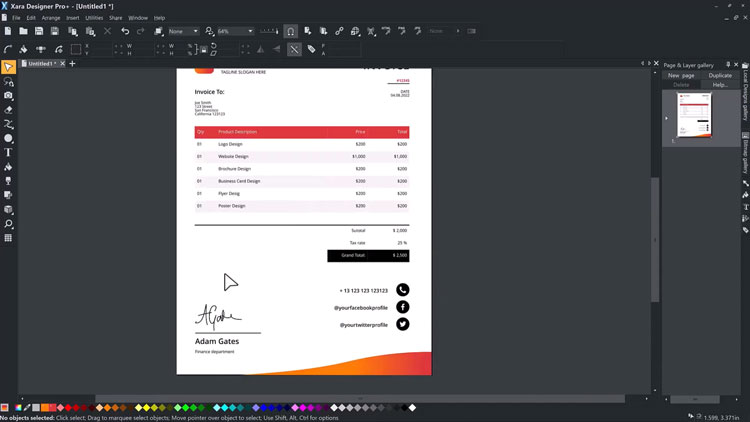This screenshot has height=422, width=750.
Task: Select the Eraser tool
Action: click(x=8, y=110)
